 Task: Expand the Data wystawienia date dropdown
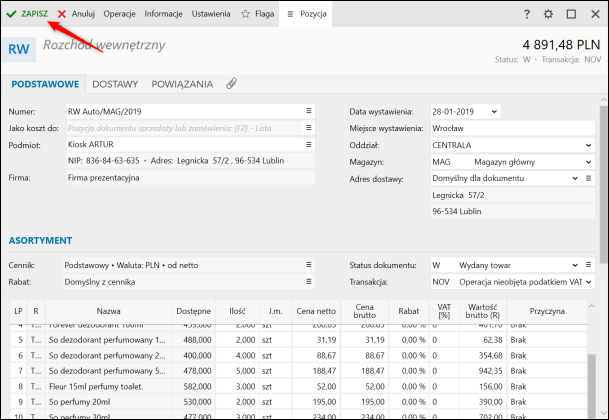coord(494,111)
